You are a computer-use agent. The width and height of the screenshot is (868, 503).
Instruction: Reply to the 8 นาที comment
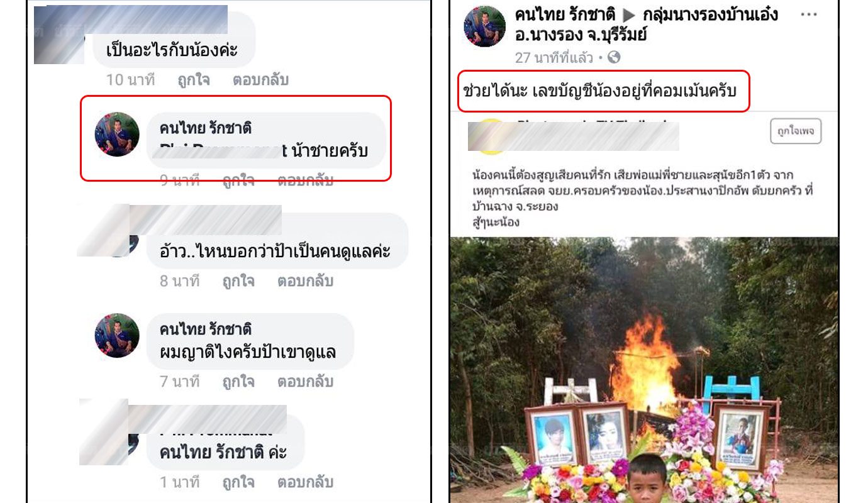(x=305, y=281)
